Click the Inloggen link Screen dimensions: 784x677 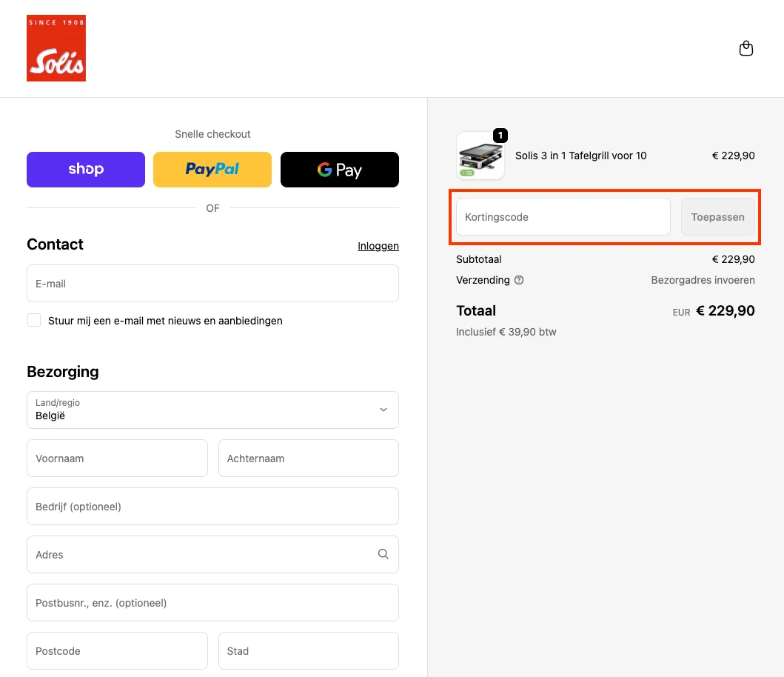point(378,246)
